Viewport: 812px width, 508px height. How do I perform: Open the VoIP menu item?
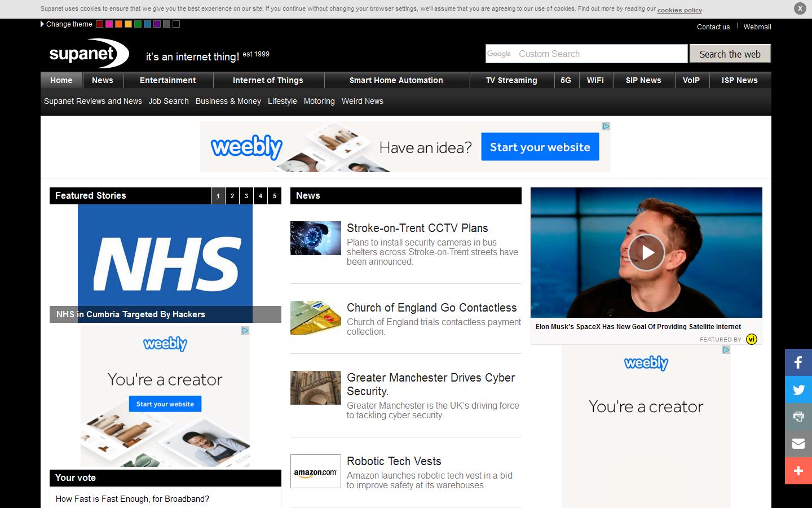click(691, 80)
